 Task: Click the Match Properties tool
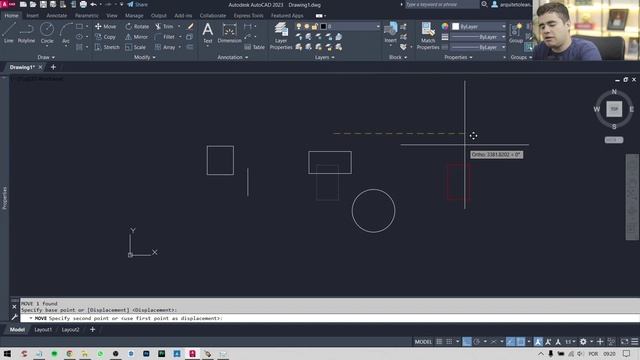[x=428, y=36]
